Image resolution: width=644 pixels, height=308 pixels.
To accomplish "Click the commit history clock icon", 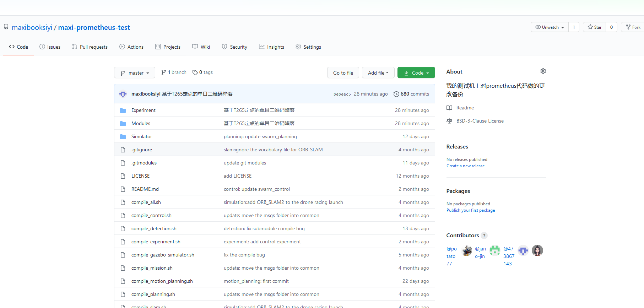I will coord(396,94).
